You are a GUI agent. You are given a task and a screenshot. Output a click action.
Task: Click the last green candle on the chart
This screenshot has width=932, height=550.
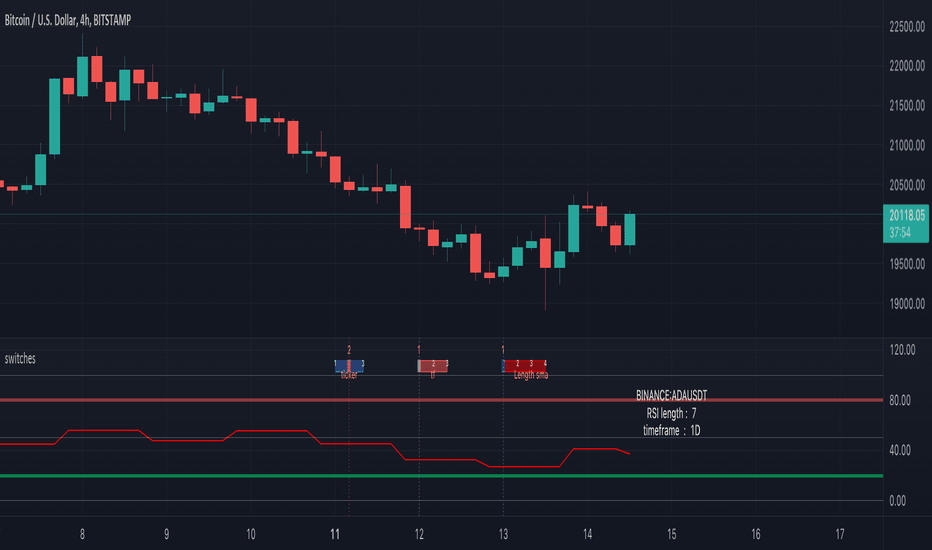click(x=629, y=230)
